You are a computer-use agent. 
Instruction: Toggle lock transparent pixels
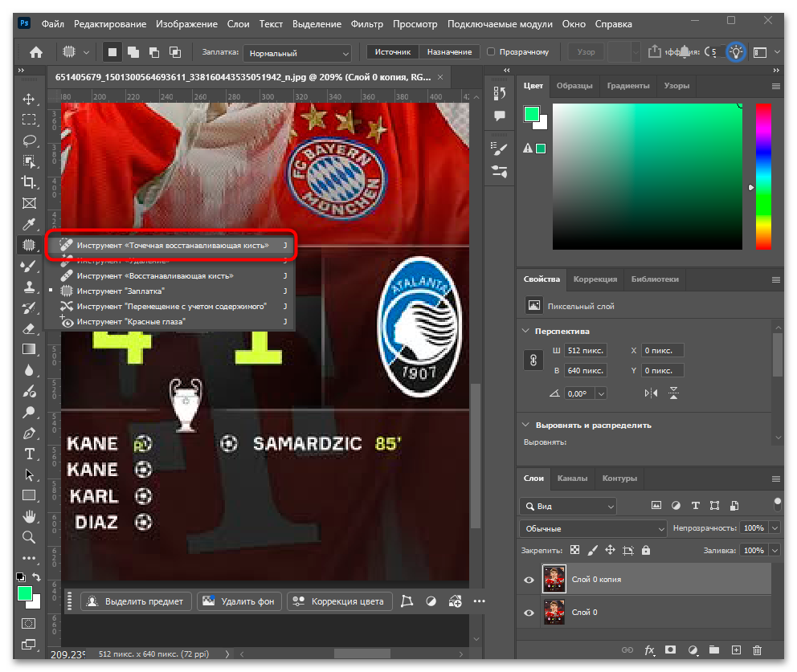574,550
